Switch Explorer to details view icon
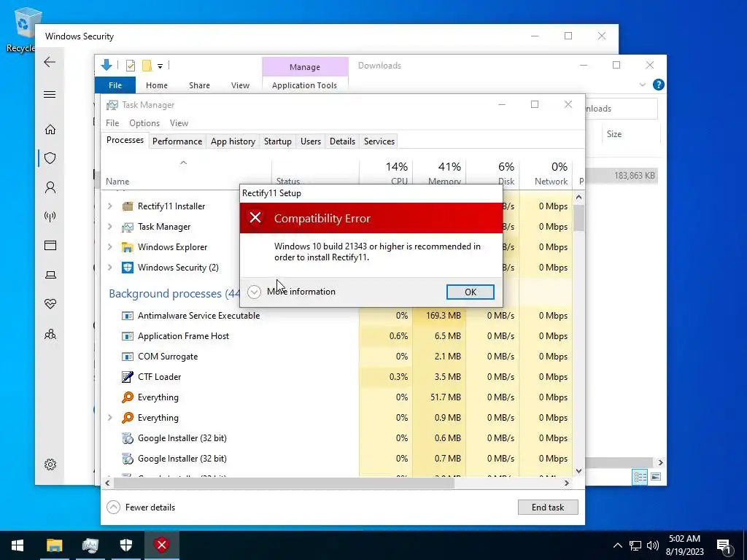This screenshot has height=560, width=747. [x=640, y=477]
